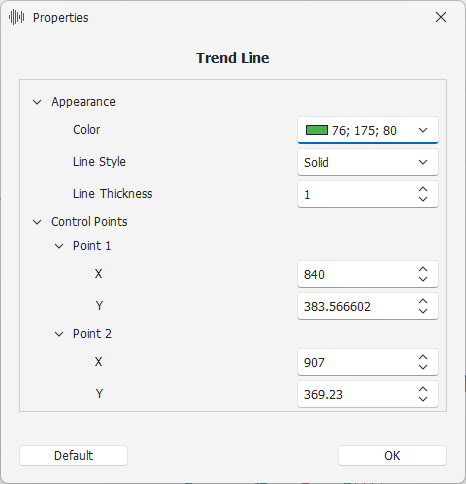Image resolution: width=466 pixels, height=484 pixels.
Task: Select the Appearance tree label
Action: click(83, 102)
